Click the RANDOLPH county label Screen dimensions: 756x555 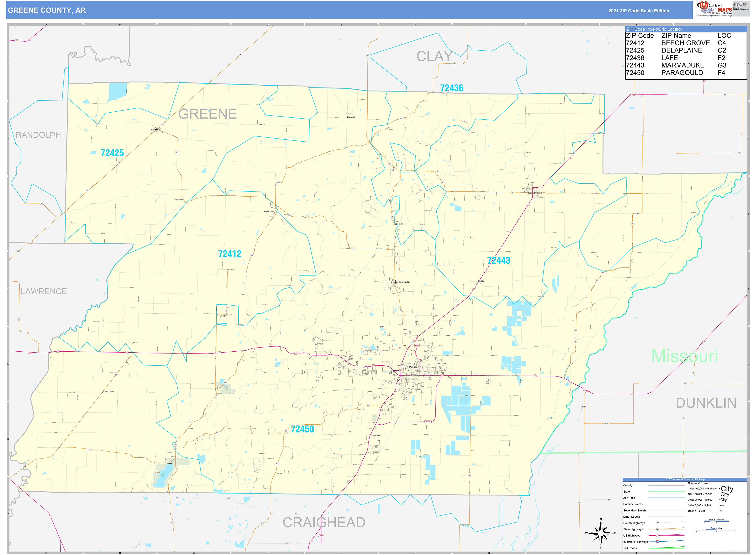click(x=38, y=135)
